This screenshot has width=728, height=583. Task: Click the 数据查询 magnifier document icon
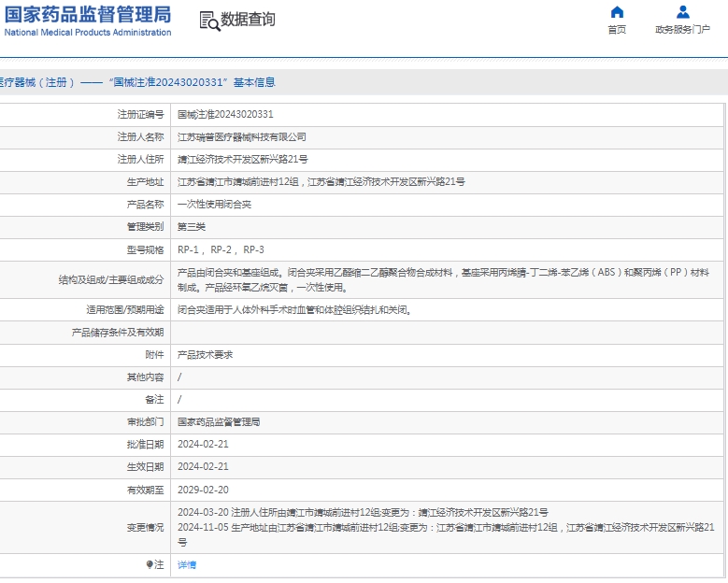[209, 21]
